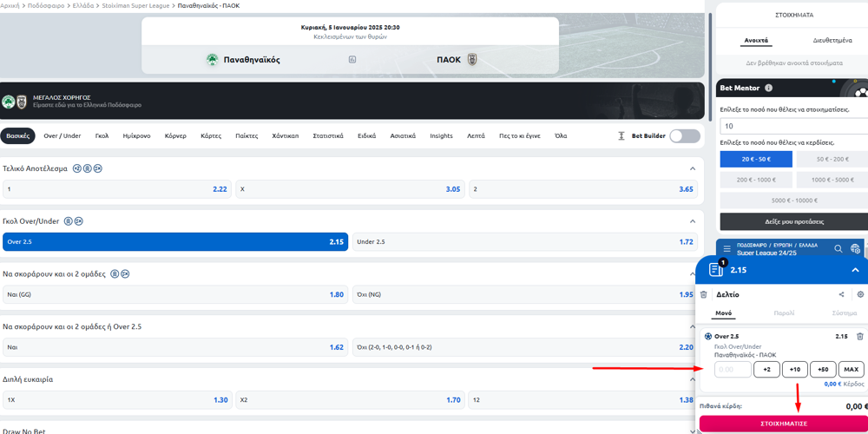Collapse the betslip panel chevron
This screenshot has height=434, width=868.
coord(855,270)
